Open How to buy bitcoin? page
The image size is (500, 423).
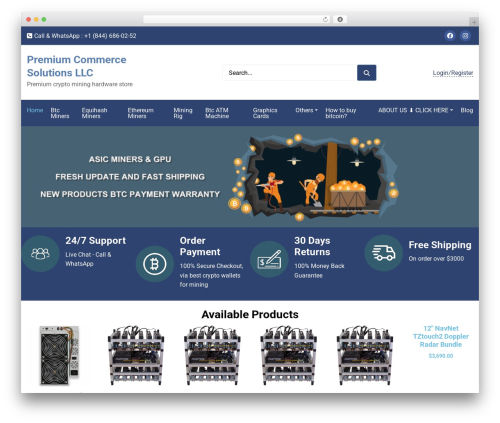341,113
